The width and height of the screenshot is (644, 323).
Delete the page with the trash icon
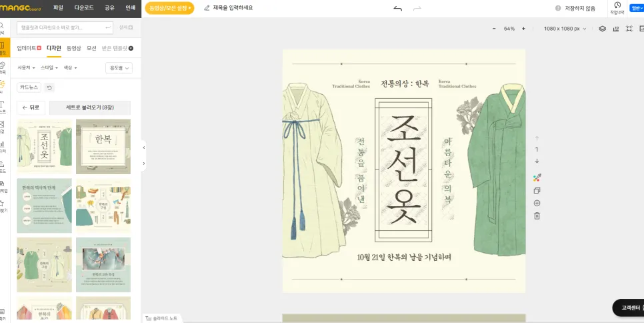537,216
